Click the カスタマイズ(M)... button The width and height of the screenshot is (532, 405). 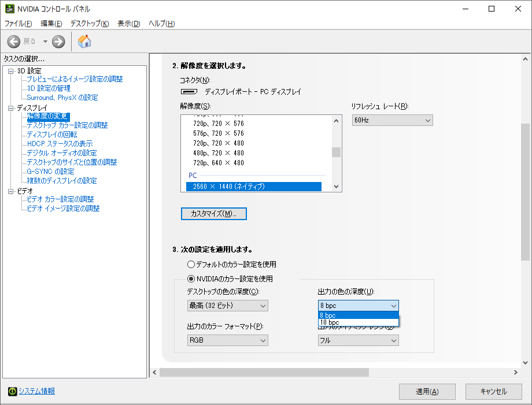click(214, 214)
